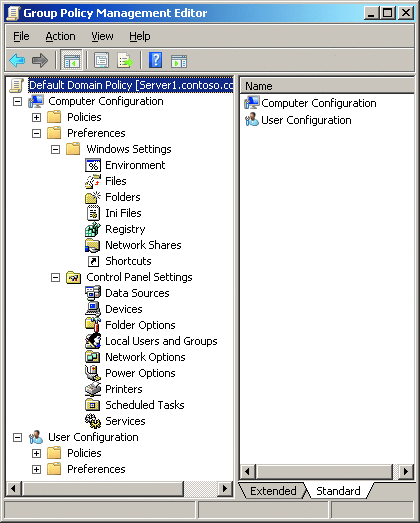Switch to the Extended tab

click(273, 491)
